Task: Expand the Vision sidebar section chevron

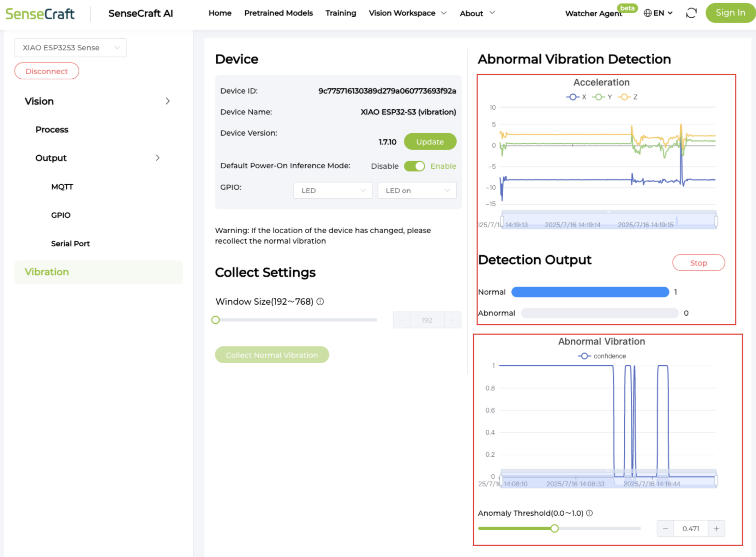Action: point(168,101)
